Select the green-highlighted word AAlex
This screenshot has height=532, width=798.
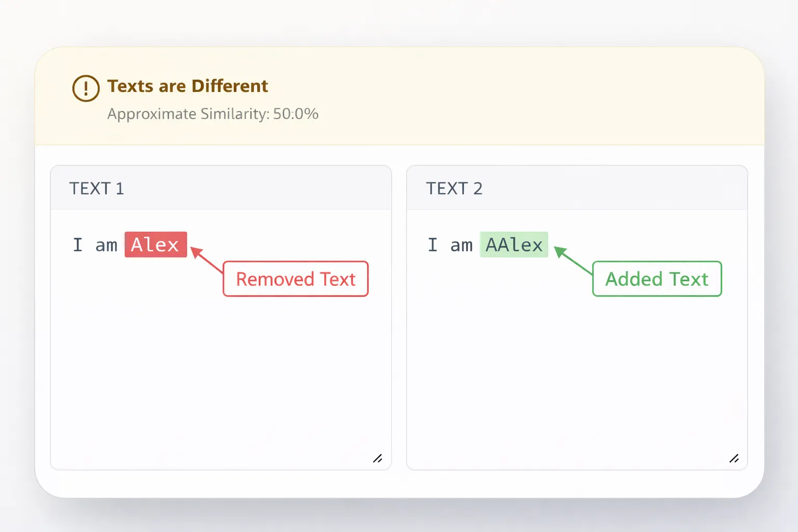[x=514, y=244]
